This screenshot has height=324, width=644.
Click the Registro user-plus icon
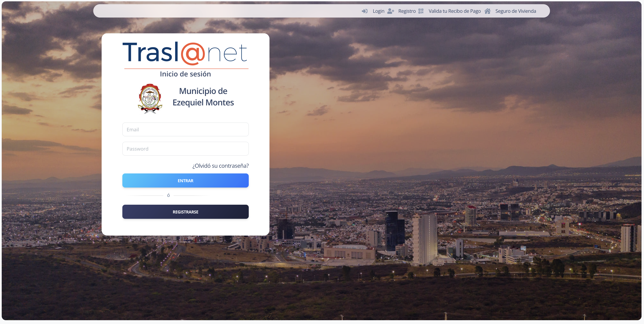coord(391,11)
